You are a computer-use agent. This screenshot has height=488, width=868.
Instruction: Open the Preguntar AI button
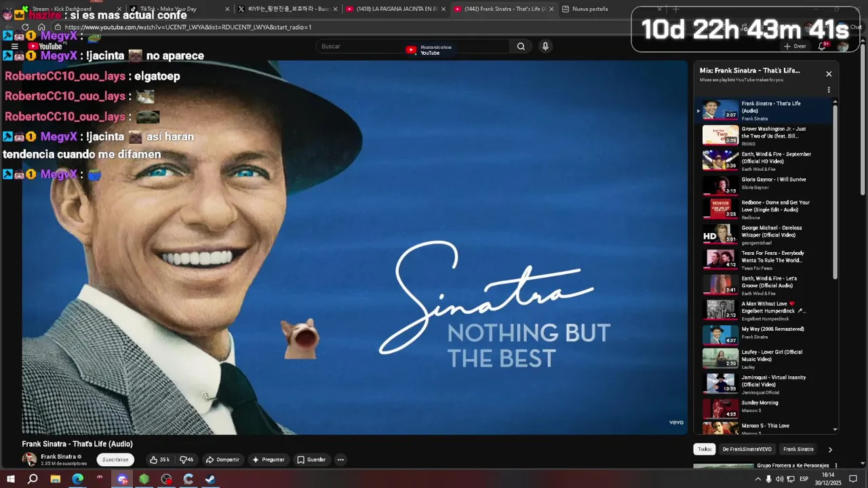pyautogui.click(x=269, y=460)
